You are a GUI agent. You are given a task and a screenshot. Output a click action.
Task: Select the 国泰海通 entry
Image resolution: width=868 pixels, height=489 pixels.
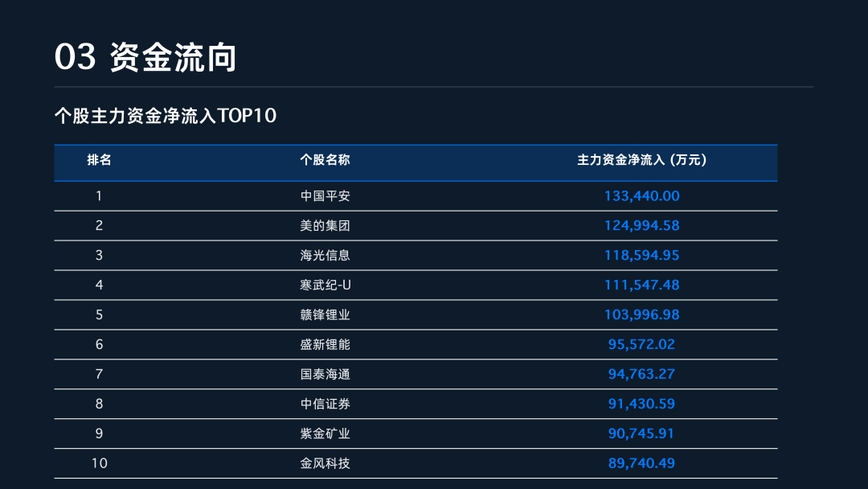(325, 374)
